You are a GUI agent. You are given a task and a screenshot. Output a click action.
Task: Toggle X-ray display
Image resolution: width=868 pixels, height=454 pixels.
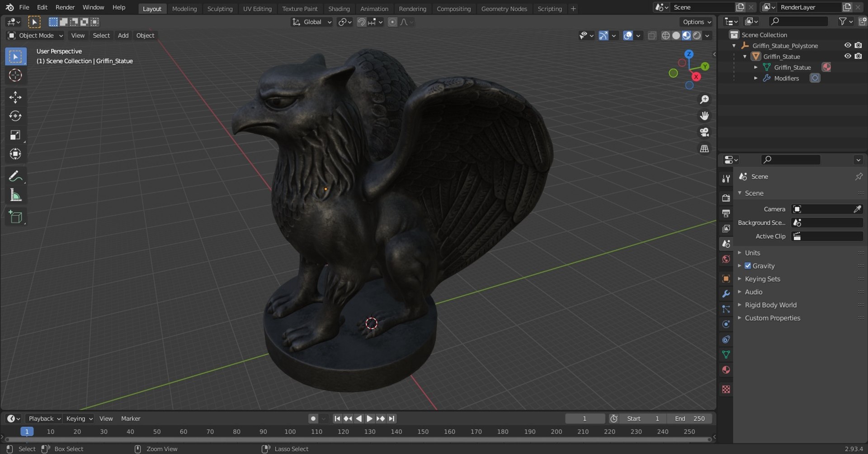pos(652,35)
